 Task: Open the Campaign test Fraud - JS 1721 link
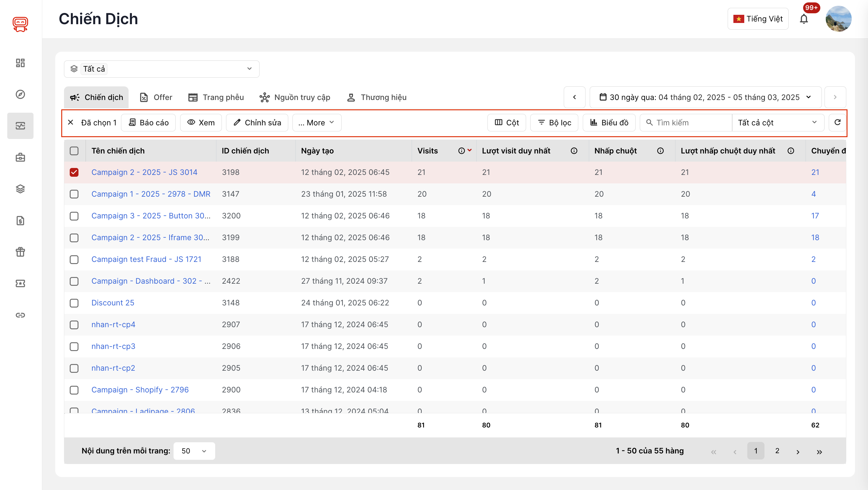pos(146,259)
